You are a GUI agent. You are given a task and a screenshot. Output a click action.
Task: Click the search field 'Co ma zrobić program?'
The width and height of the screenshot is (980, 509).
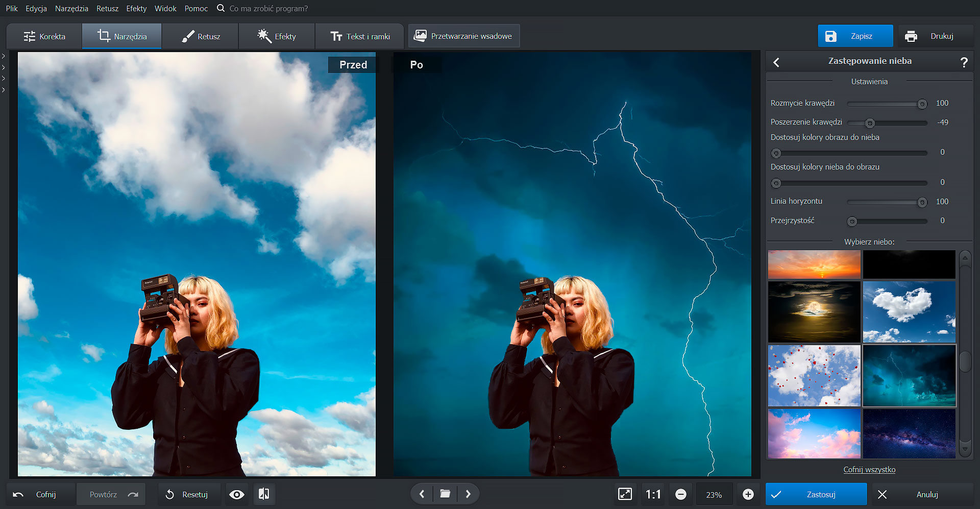268,8
